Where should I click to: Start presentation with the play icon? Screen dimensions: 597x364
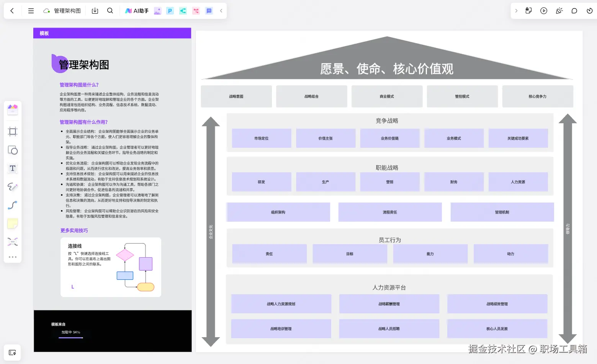tap(543, 11)
